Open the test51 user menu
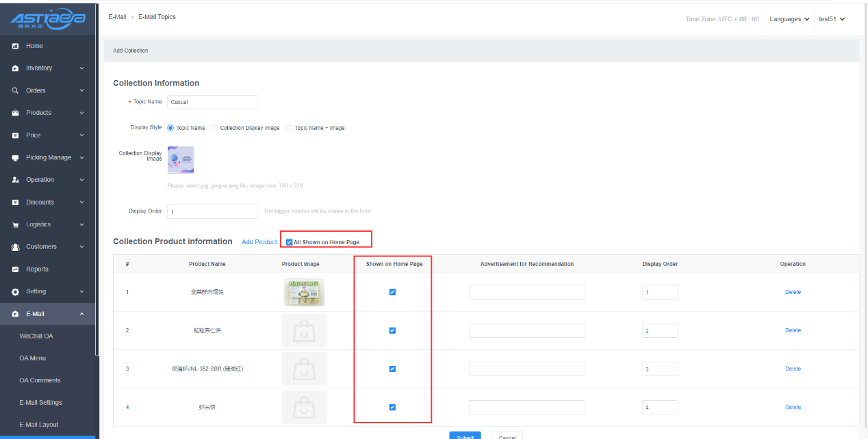Viewport: 868px width, 439px height. (832, 19)
